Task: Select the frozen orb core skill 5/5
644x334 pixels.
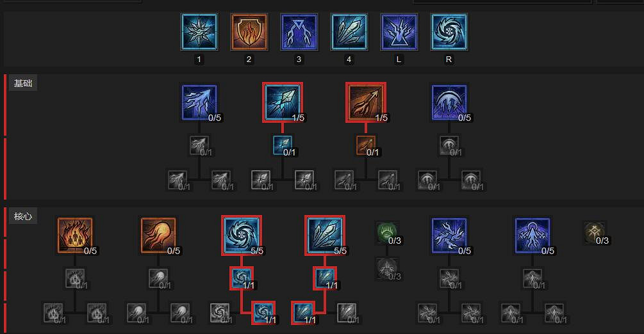Action: (242, 235)
